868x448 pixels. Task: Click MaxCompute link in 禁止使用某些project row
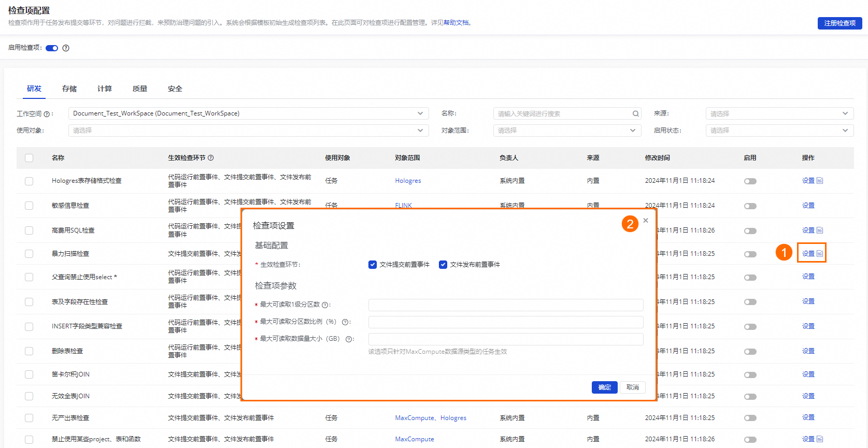[415, 439]
